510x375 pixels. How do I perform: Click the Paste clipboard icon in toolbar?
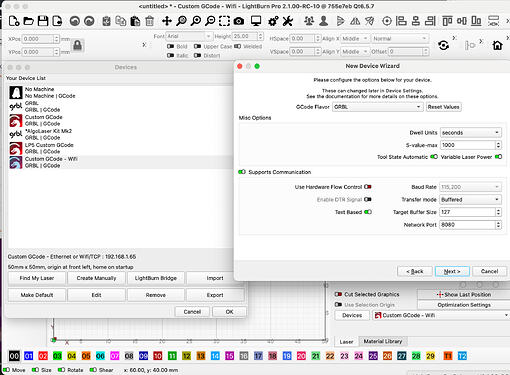click(x=135, y=21)
